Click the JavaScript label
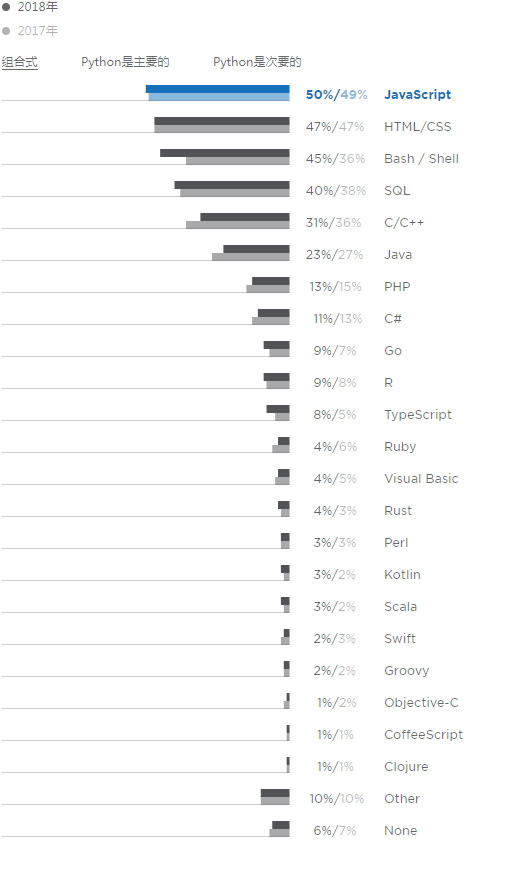The height and width of the screenshot is (870, 516). (x=417, y=95)
